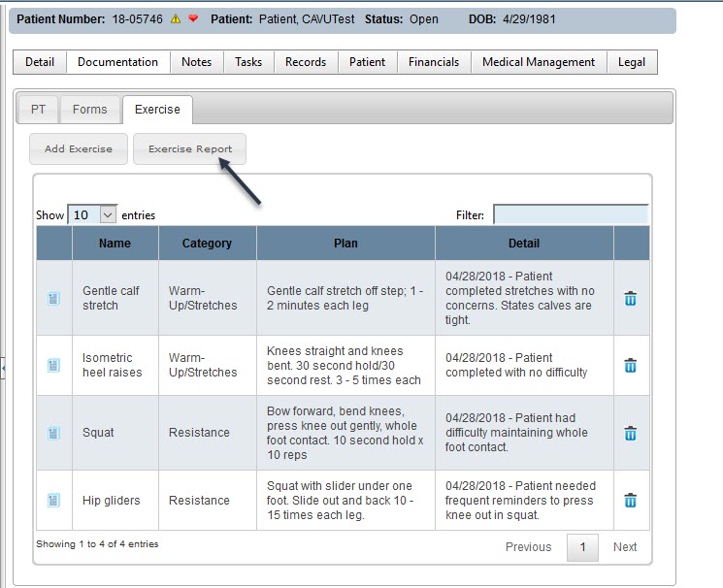The width and height of the screenshot is (723, 588).
Task: Sort by the Plan column header
Action: click(x=345, y=243)
